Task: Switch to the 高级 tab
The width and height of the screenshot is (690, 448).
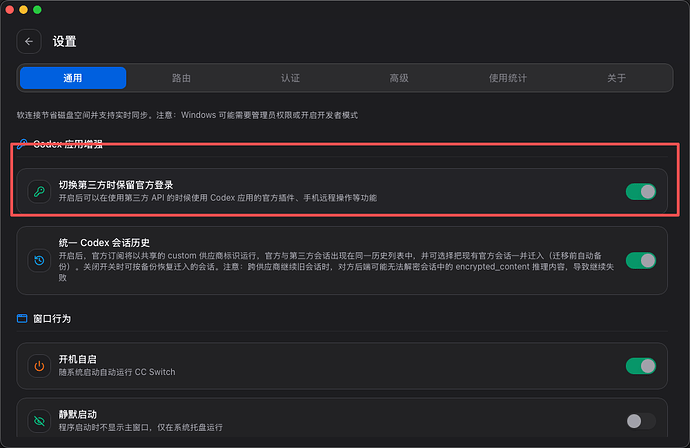Action: 399,78
